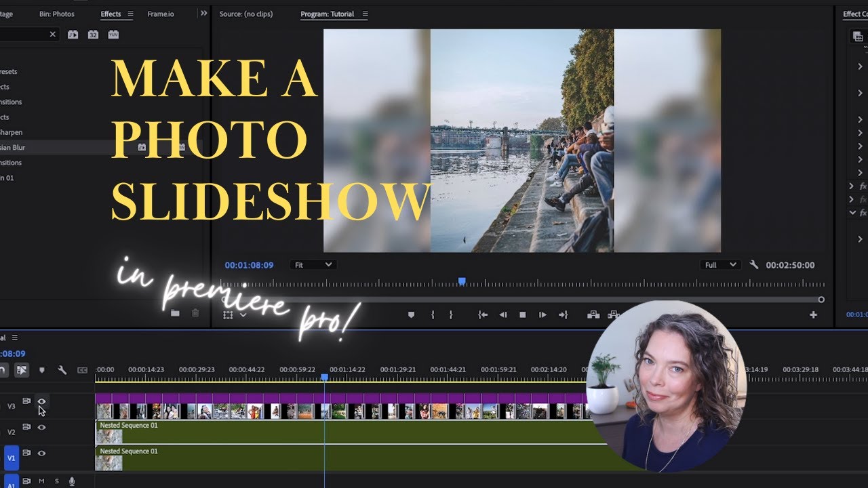Click the timeline CC captions button
Image resolution: width=868 pixels, height=488 pixels.
[82, 370]
